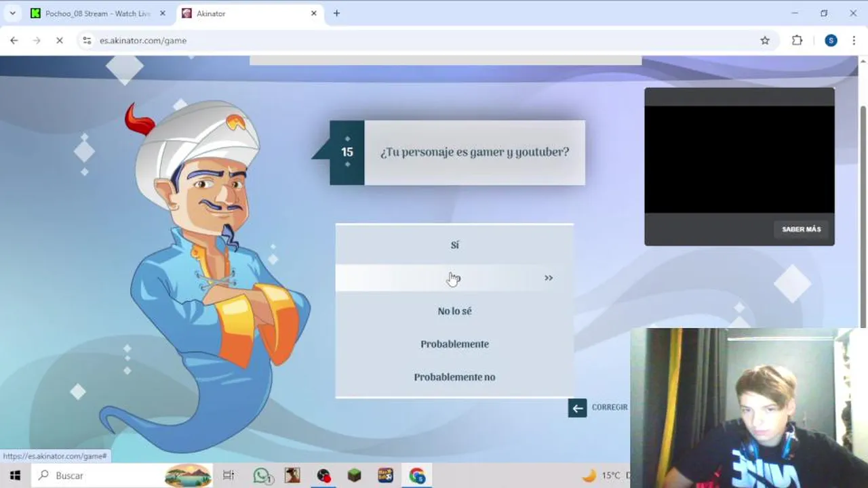The height and width of the screenshot is (488, 868).
Task: Click the weather 15°C widget
Action: (x=606, y=476)
